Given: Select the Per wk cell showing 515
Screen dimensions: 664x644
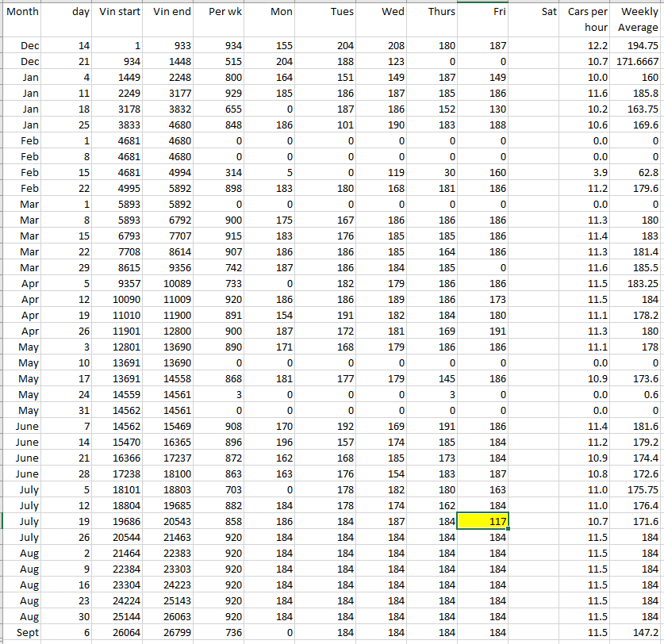Looking at the screenshot, I should click(x=219, y=61).
